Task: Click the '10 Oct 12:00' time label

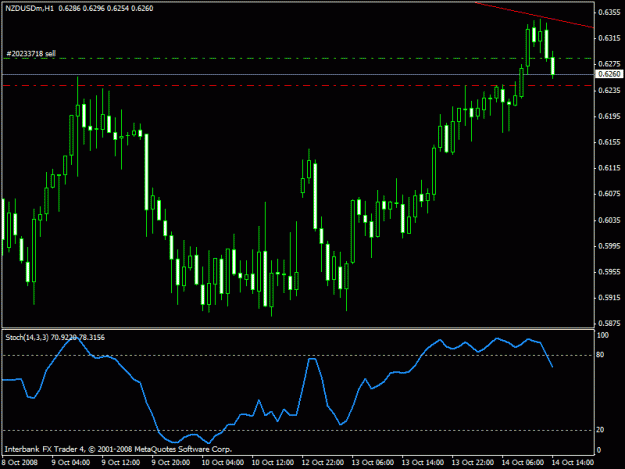Action: point(273,463)
